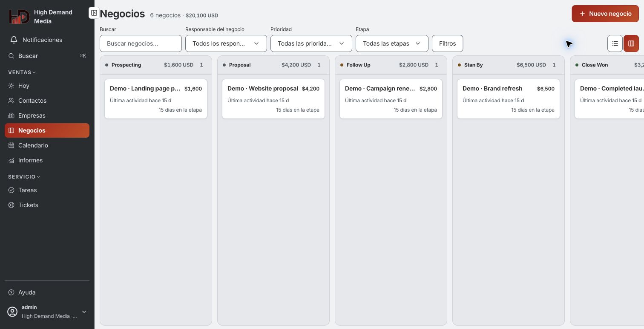The image size is (644, 329).
Task: Open the Prioridad dropdown
Action: 311,43
